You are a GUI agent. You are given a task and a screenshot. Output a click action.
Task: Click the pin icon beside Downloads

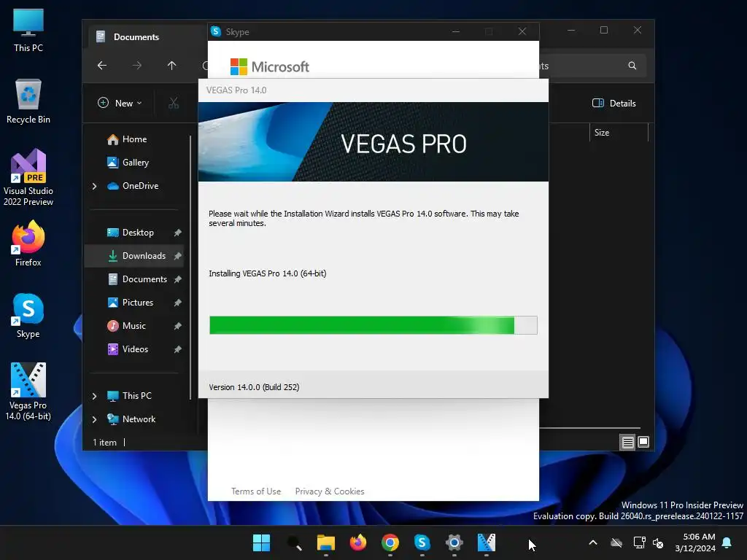point(178,256)
